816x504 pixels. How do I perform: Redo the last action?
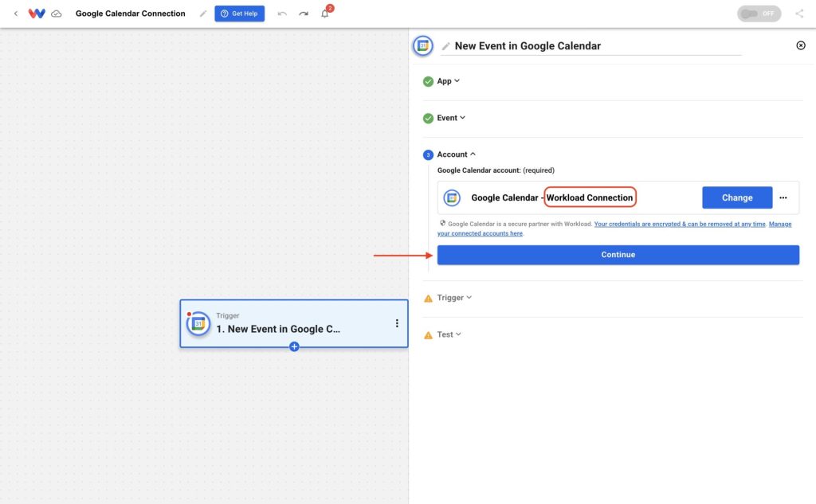[304, 14]
